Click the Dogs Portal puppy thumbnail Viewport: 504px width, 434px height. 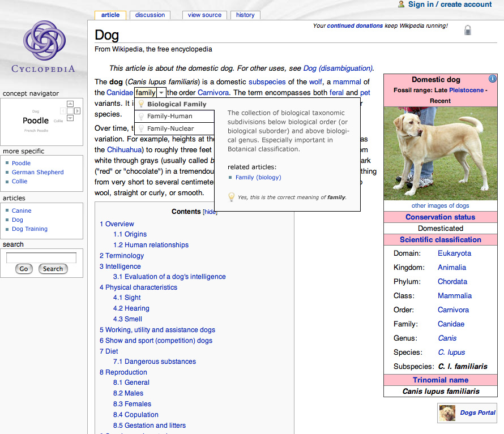point(447,413)
